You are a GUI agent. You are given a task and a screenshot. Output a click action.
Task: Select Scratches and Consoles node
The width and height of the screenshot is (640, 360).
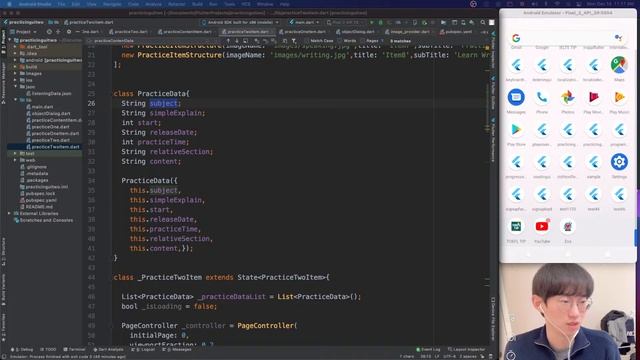coord(46,220)
